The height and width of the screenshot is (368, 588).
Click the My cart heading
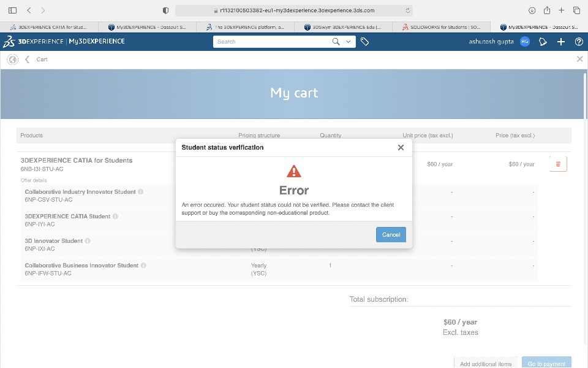click(x=294, y=93)
